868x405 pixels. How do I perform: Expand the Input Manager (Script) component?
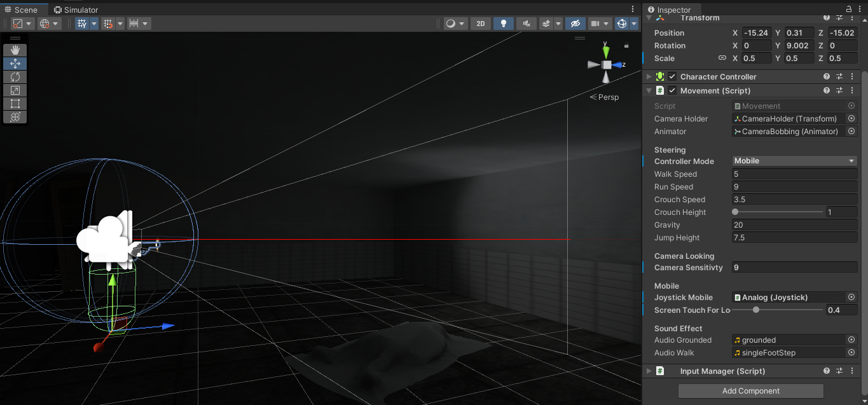coord(649,371)
